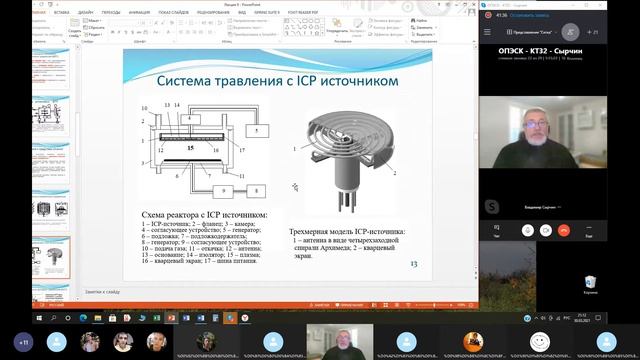Open the Skype chat panel
The width and height of the screenshot is (640, 360).
(497, 231)
